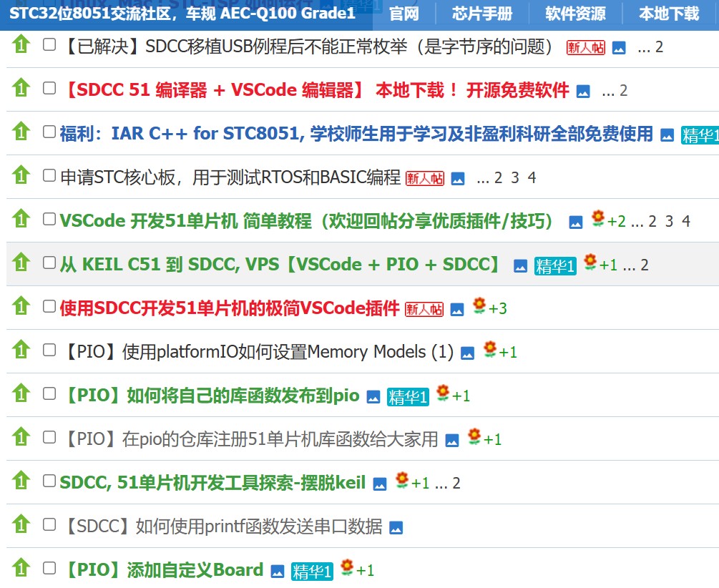Click 精华1 badge on 添加自定义Board thread
Viewport: 719px width, 588px height.
[312, 572]
